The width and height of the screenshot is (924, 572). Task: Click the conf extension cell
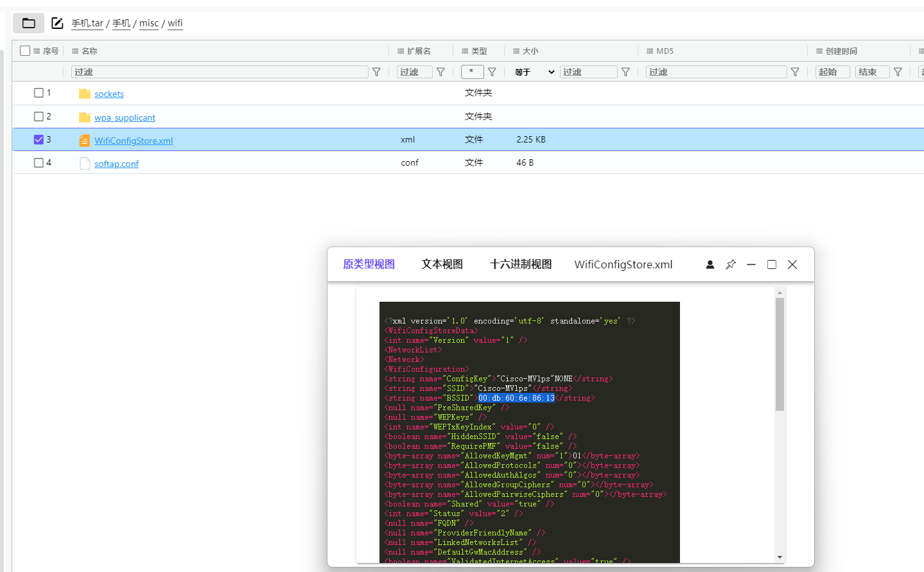[410, 162]
